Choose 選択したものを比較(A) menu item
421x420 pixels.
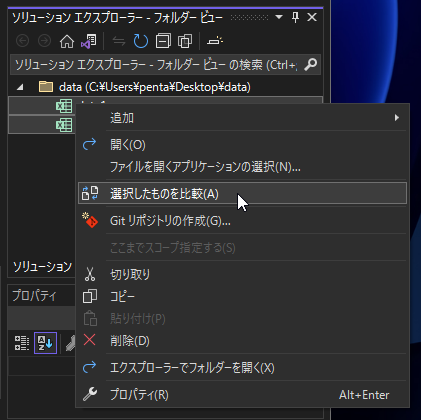242,193
